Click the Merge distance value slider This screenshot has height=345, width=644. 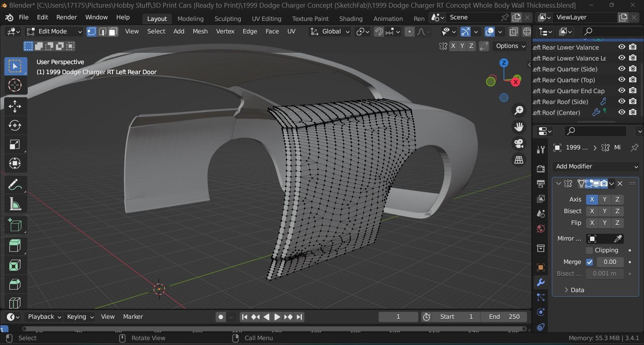pos(610,262)
